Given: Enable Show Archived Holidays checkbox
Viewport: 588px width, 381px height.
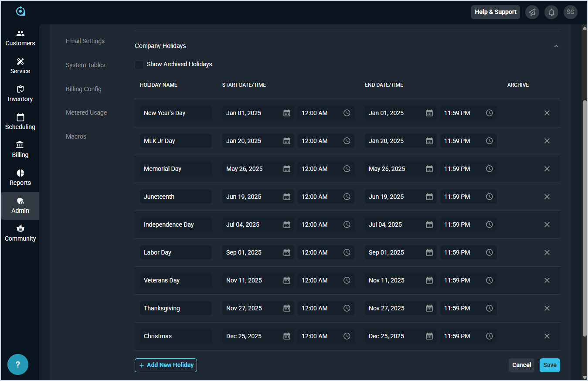Looking at the screenshot, I should 139,65.
